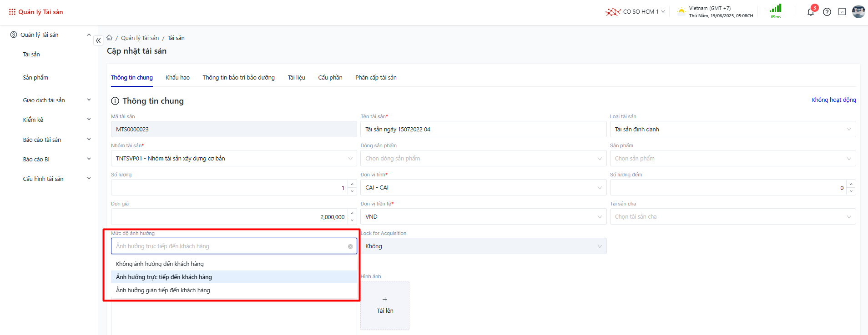Click the Tên tài sản input field
The width and height of the screenshot is (868, 335).
[483, 130]
